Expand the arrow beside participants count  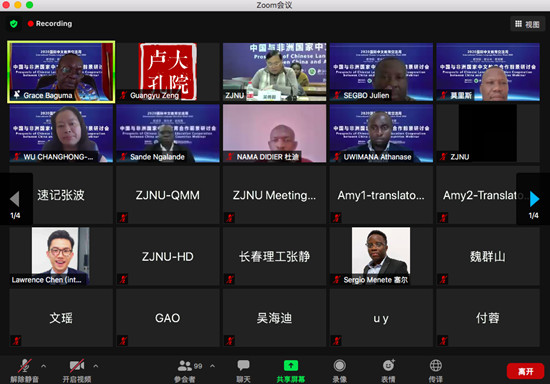pyautogui.click(x=213, y=366)
